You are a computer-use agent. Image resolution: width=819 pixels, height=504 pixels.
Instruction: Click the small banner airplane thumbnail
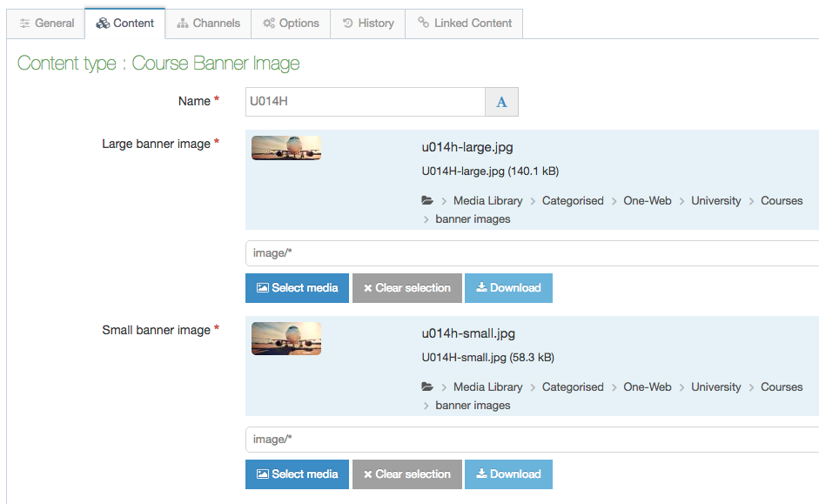pyautogui.click(x=286, y=339)
